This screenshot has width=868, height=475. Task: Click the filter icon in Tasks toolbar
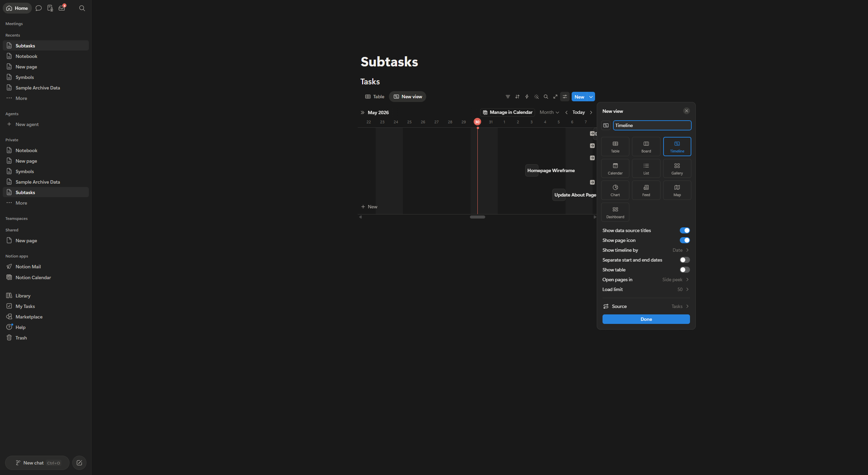coord(508,97)
